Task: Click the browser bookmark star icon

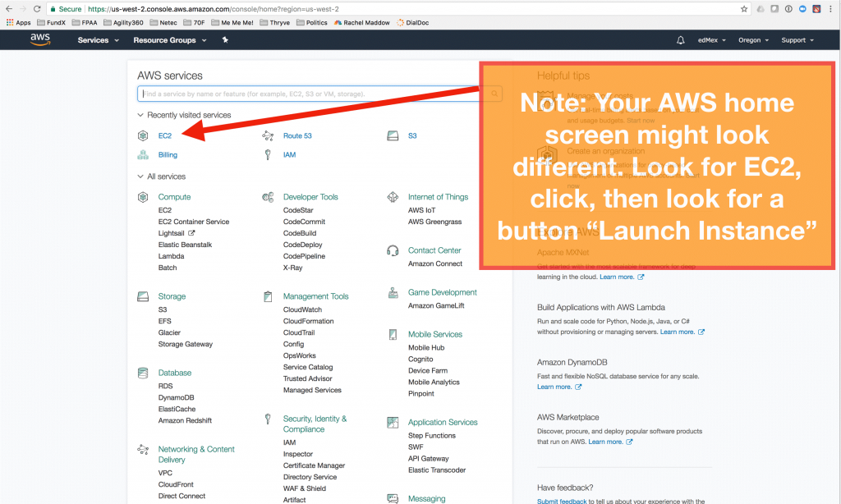Action: pyautogui.click(x=744, y=9)
